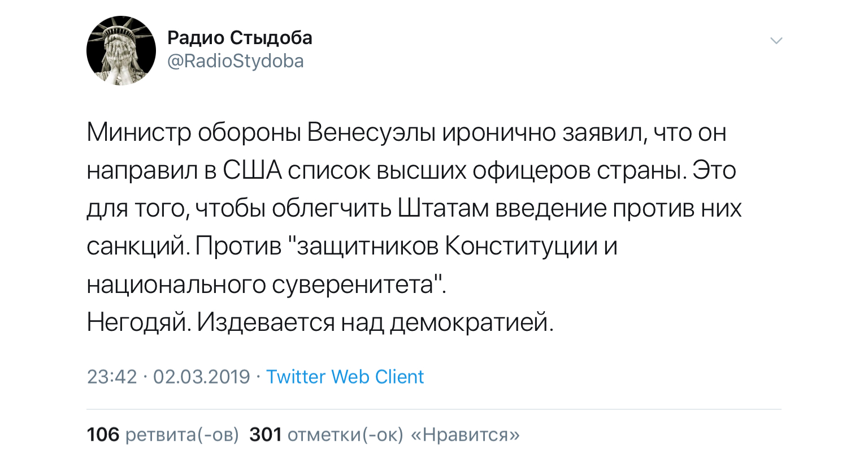Open the ретвита(-ов) retweeters list label
868x457 pixels.
click(x=182, y=434)
